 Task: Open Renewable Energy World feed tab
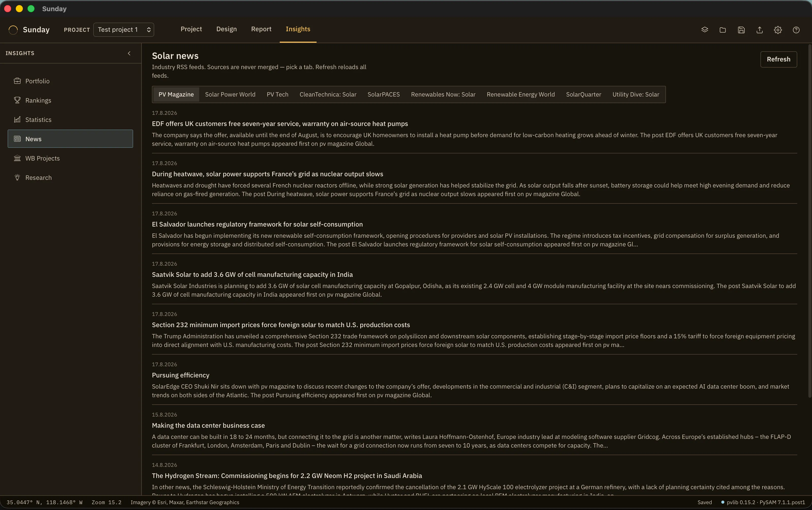pyautogui.click(x=521, y=94)
